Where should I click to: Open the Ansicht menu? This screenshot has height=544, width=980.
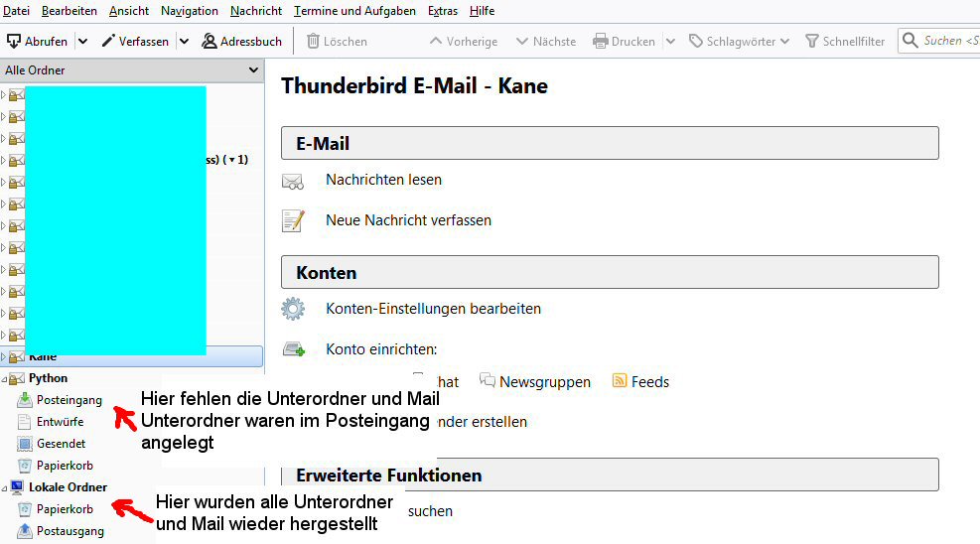129,11
